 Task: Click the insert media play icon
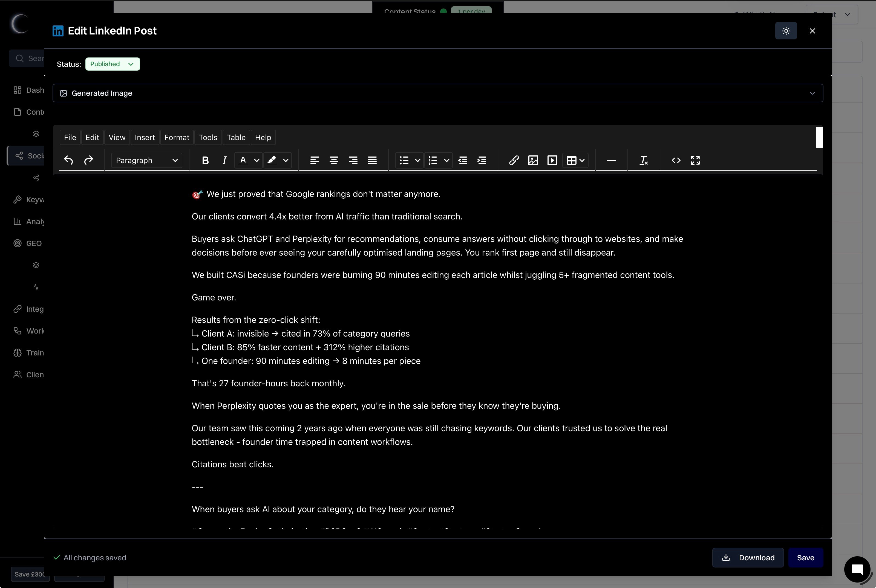(552, 160)
